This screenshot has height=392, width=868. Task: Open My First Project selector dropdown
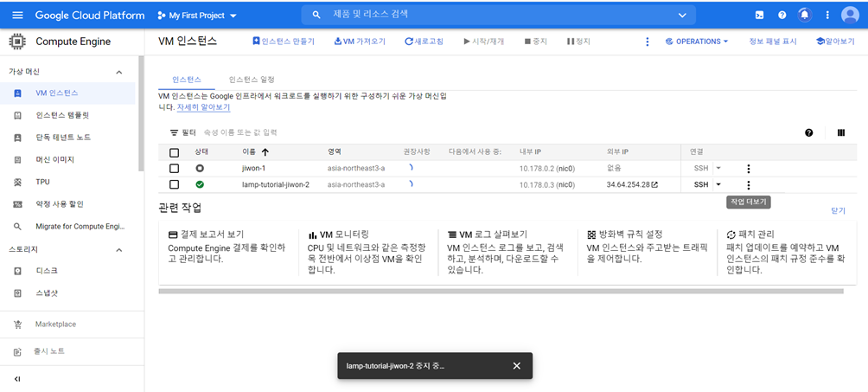pos(197,16)
